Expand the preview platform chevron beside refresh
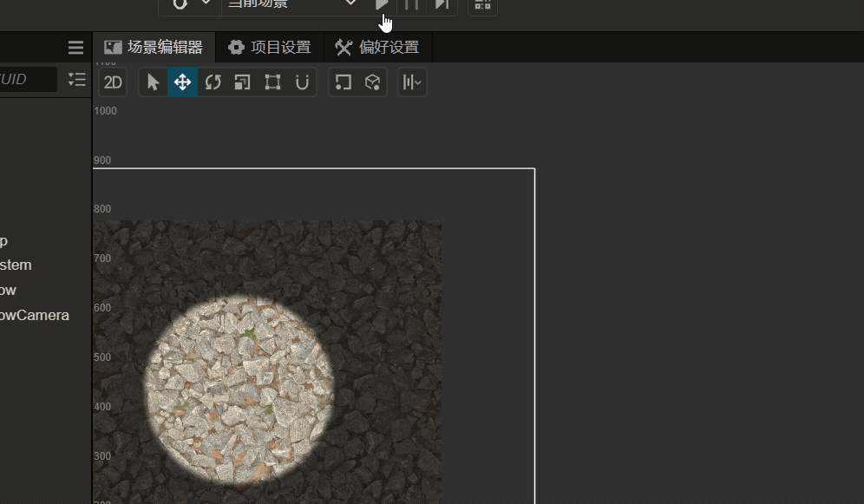864x504 pixels. coord(206,3)
